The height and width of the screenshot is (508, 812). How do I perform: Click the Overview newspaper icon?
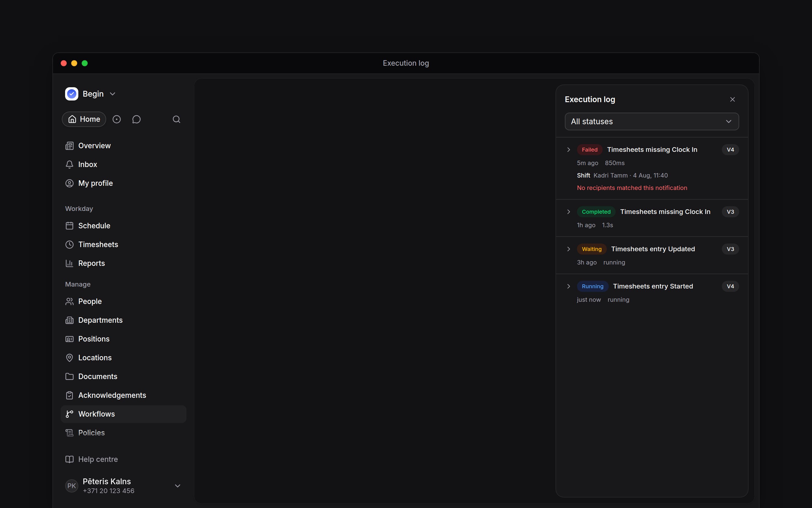click(70, 146)
